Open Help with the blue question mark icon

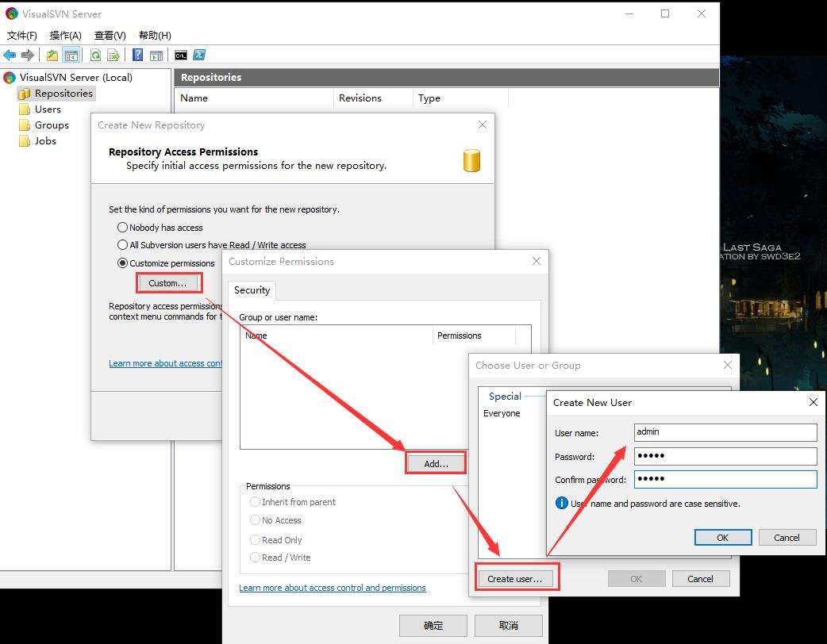click(137, 55)
